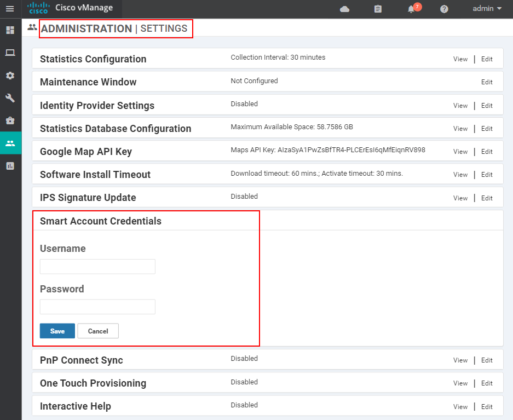
Task: Cancel the Smart Account Credentials edit
Action: [x=98, y=331]
